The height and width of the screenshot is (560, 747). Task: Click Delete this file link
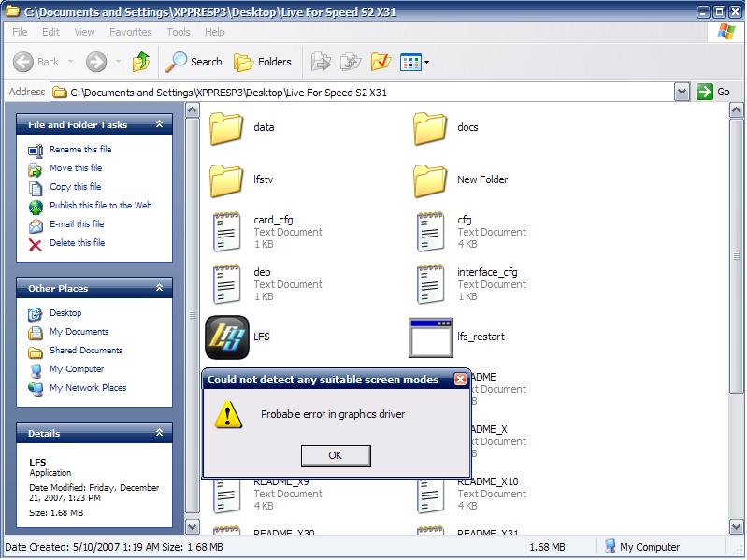tap(78, 242)
